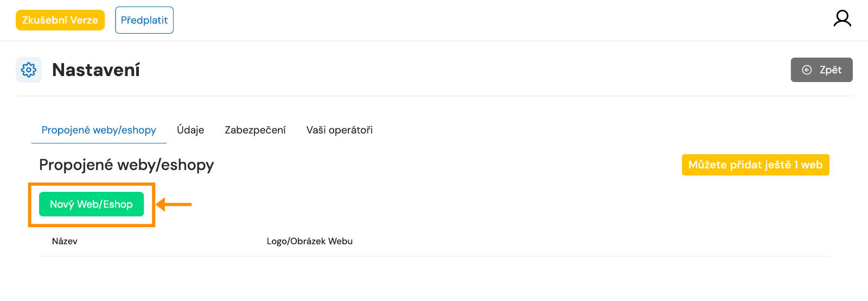
Task: Add a site with Nový Web/Eshop
Action: pyautogui.click(x=91, y=204)
